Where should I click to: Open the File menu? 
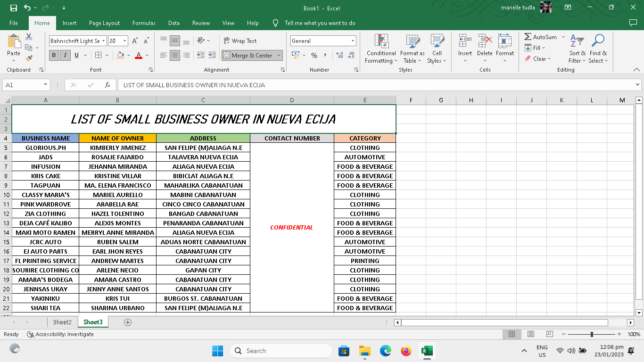click(x=14, y=23)
